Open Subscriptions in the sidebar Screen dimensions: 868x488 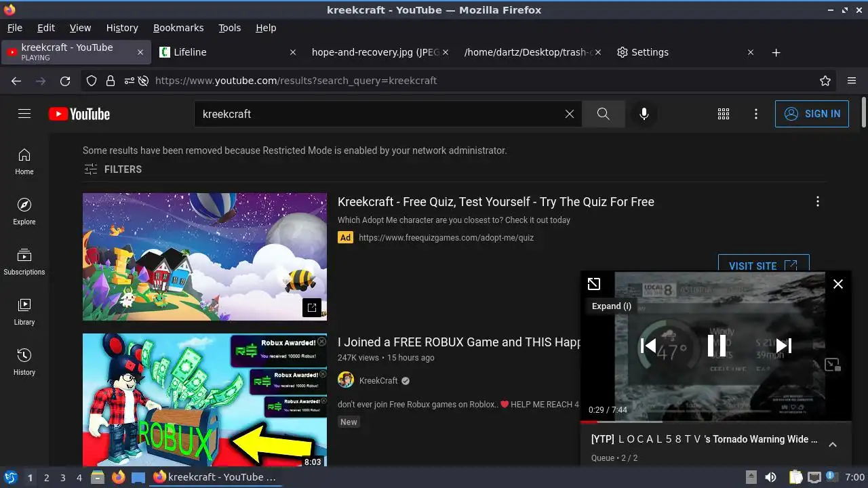tap(24, 262)
